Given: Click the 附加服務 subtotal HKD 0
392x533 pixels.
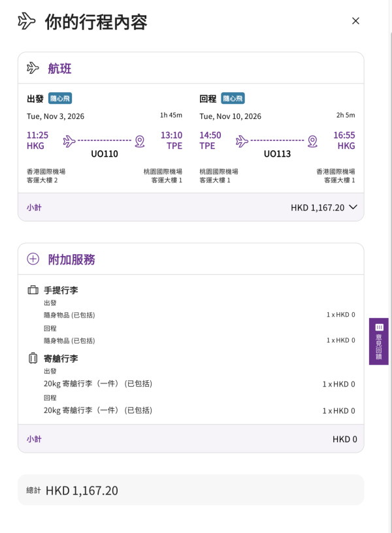Looking at the screenshot, I should click(x=345, y=439).
